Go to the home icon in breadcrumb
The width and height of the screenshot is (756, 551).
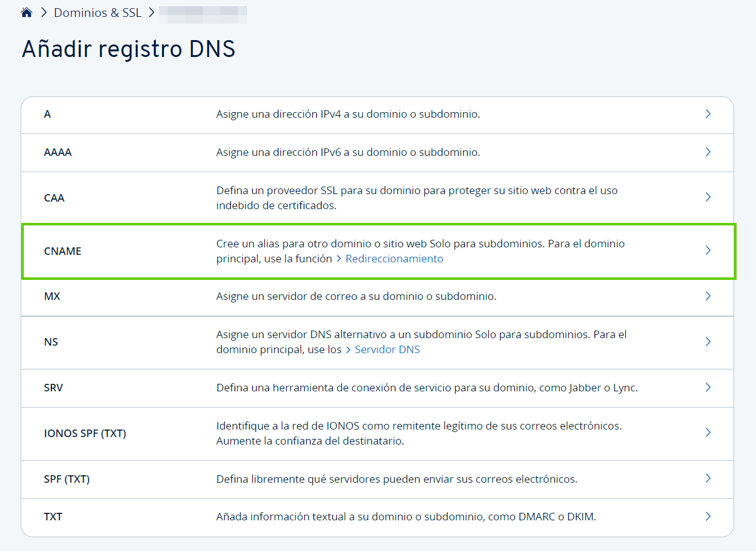27,13
